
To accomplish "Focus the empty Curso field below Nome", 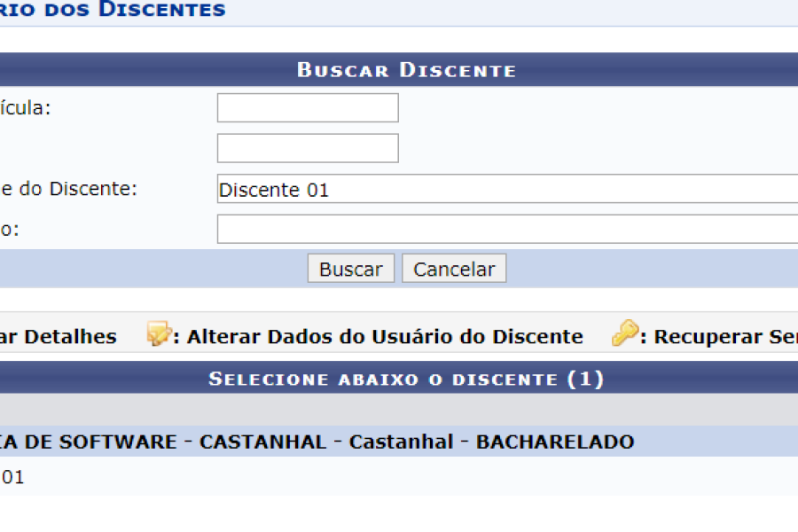I will 507,229.
